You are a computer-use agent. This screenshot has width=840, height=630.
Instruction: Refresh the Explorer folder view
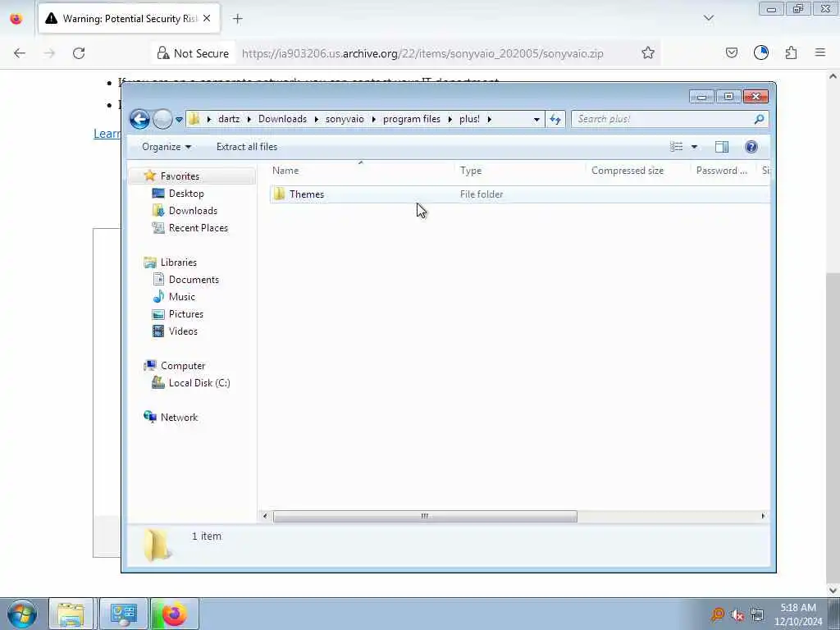coord(555,119)
